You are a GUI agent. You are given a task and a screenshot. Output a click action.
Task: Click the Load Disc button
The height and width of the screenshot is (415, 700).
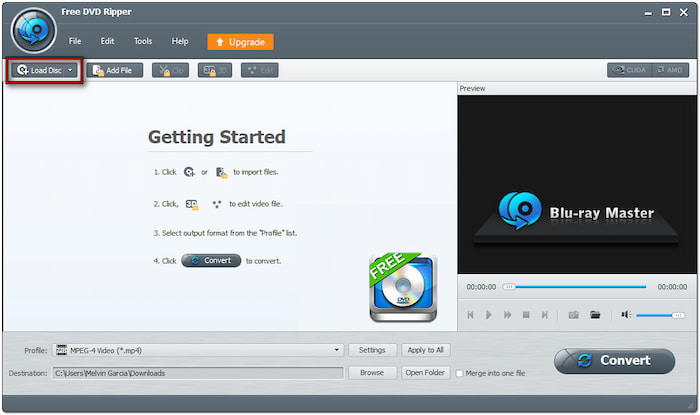[38, 71]
